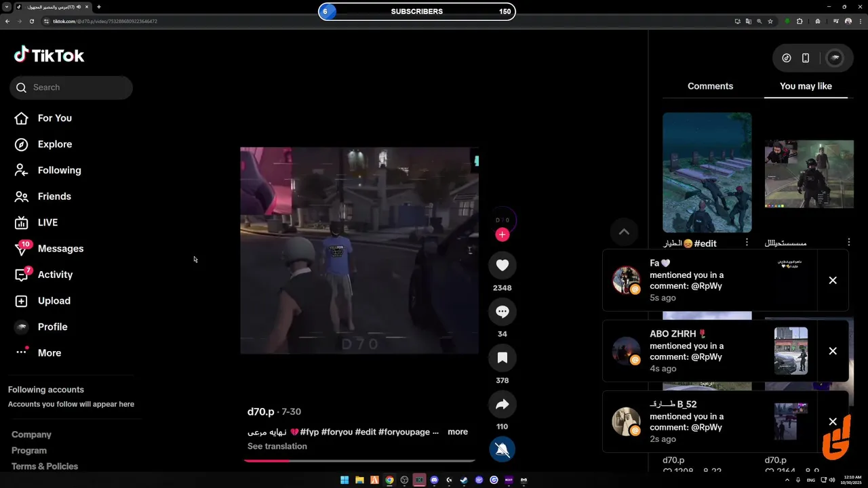Click the browser reload button
This screenshot has height=488, width=868.
coord(31,21)
